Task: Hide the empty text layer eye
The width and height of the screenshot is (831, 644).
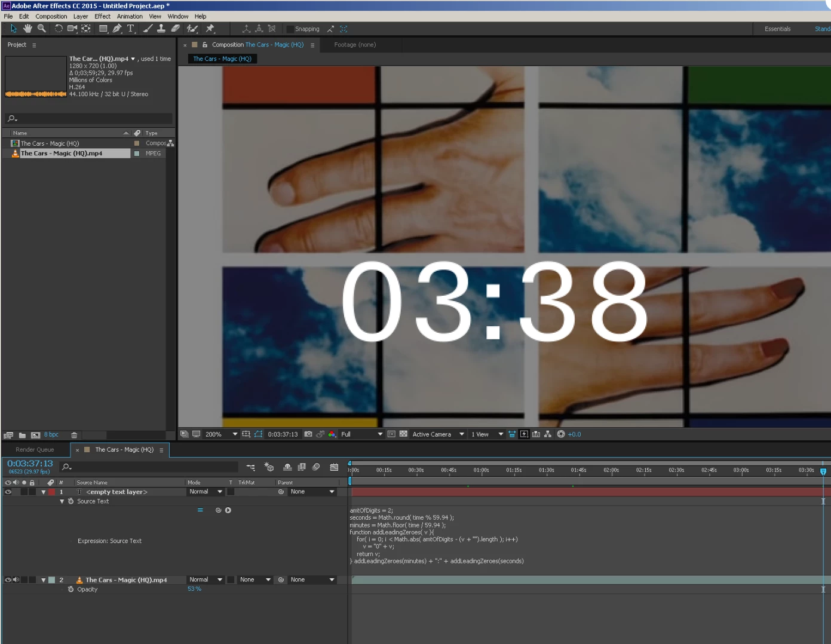Action: (x=8, y=492)
